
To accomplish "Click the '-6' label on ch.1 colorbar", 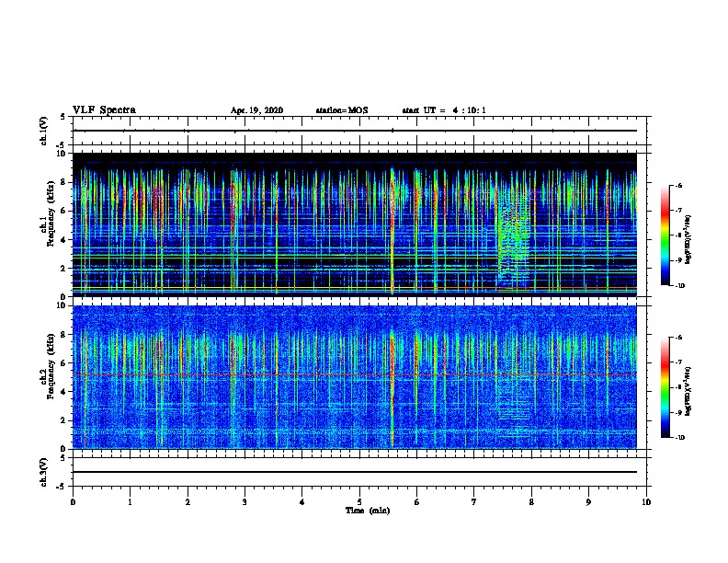I will click(x=677, y=185).
